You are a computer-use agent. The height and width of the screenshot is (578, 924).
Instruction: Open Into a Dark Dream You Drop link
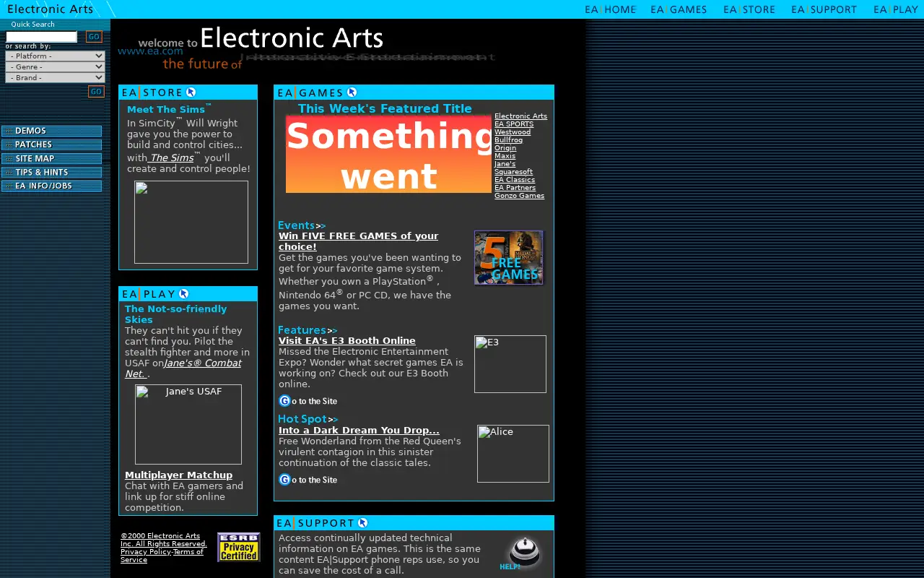359,430
